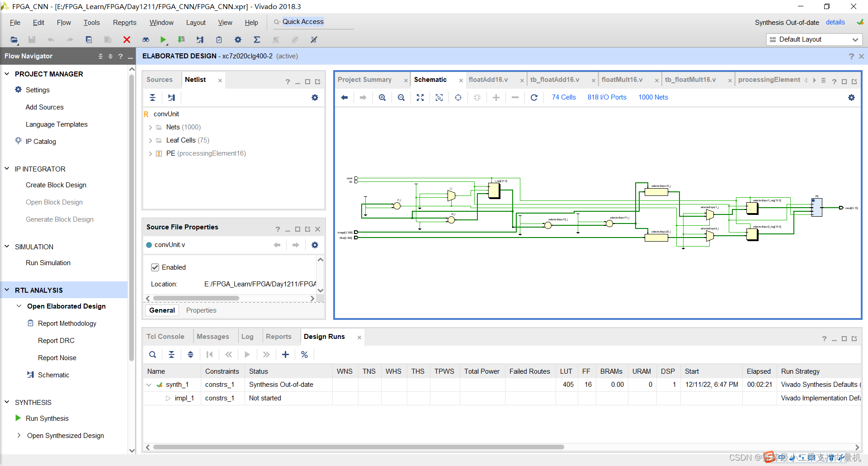This screenshot has height=466, width=868.
Task: Open the Flow menu
Action: coord(64,23)
